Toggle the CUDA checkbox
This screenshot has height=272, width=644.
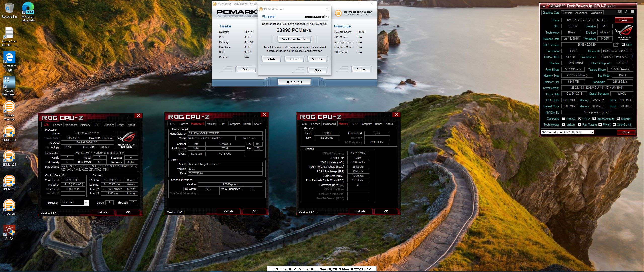click(x=580, y=119)
